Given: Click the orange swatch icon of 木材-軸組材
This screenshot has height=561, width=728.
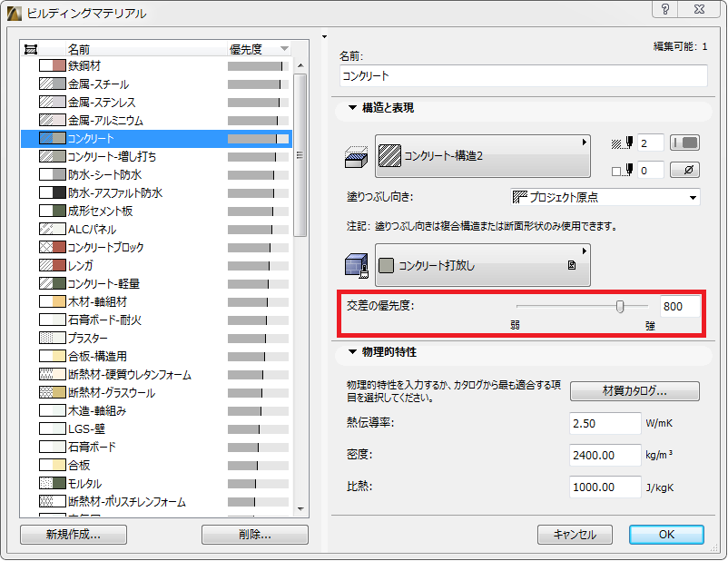Looking at the screenshot, I should pyautogui.click(x=59, y=301).
